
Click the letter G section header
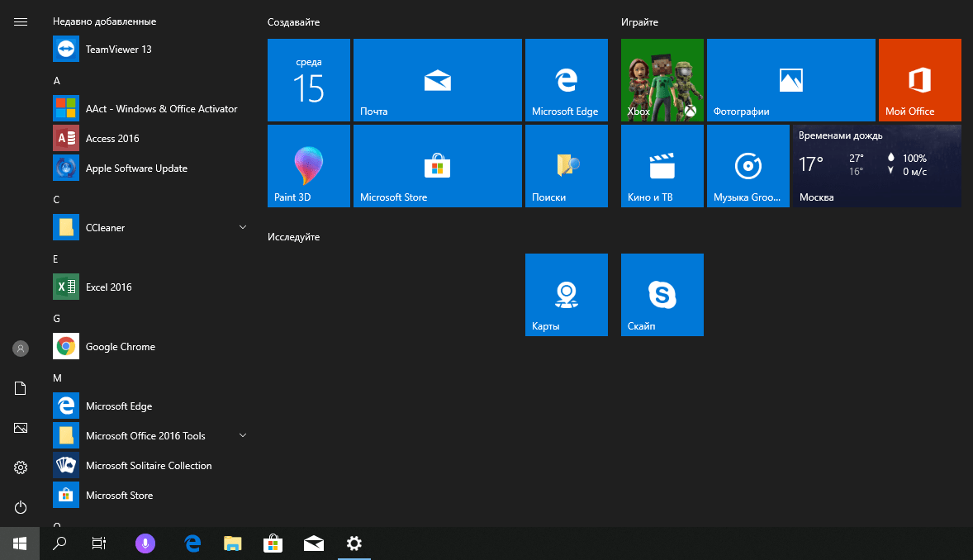coord(56,319)
